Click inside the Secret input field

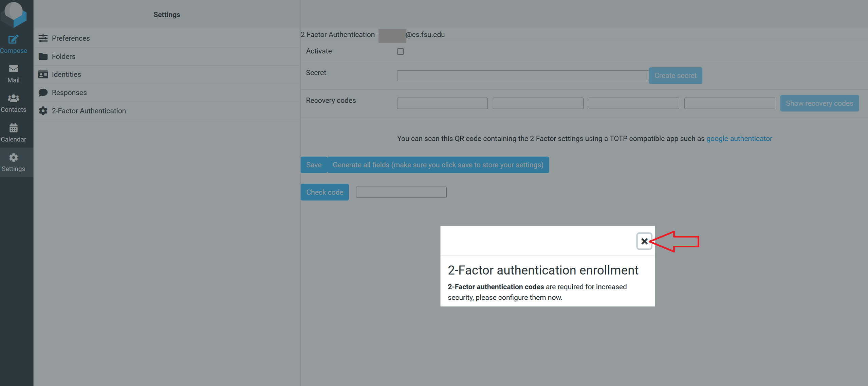coord(522,75)
